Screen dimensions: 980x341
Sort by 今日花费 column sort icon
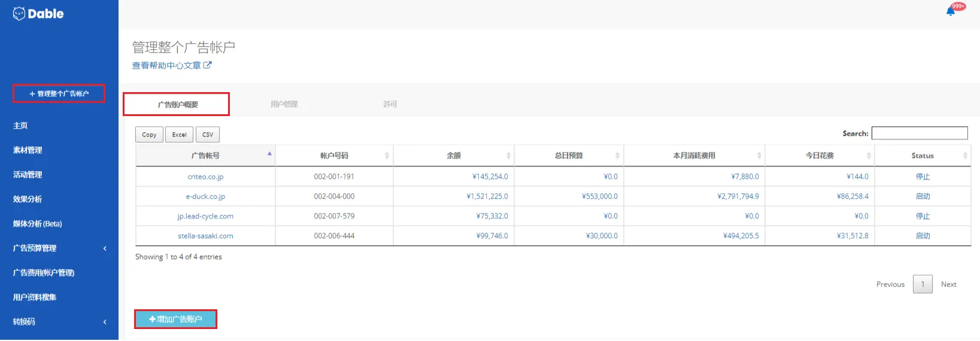coord(869,156)
